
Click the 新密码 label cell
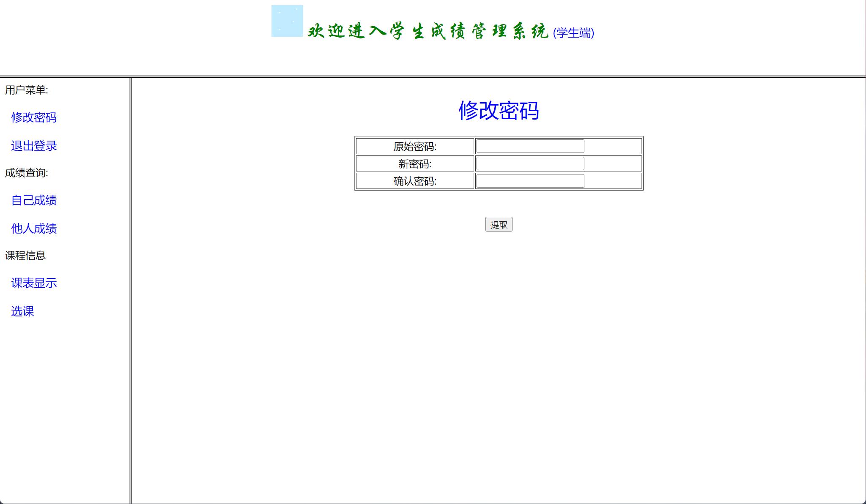(x=414, y=163)
